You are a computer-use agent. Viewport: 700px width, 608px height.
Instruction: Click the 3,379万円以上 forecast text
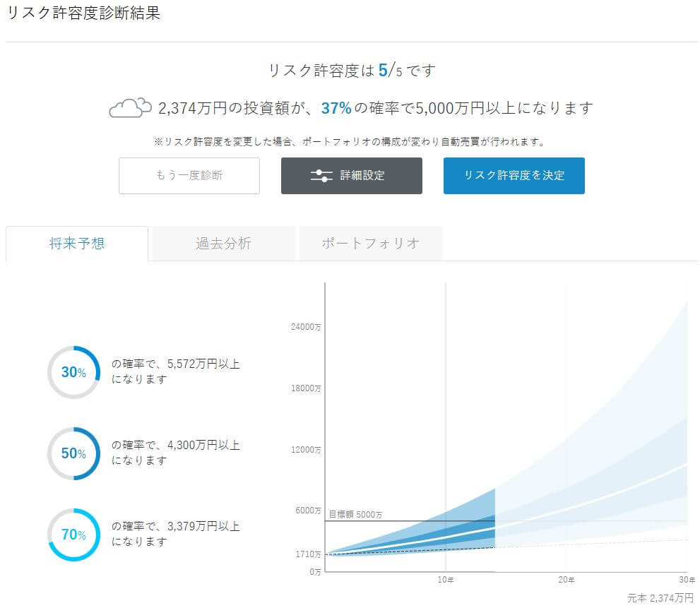[203, 526]
